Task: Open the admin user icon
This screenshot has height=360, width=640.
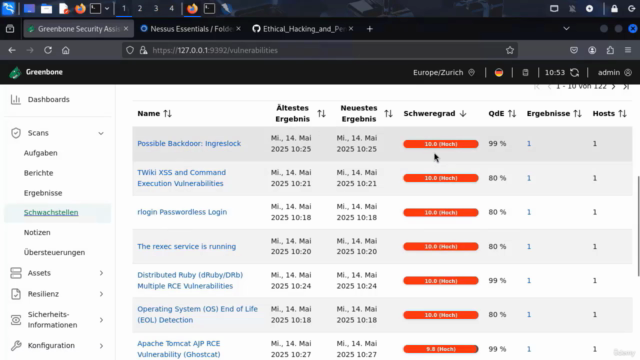Action: (628, 72)
